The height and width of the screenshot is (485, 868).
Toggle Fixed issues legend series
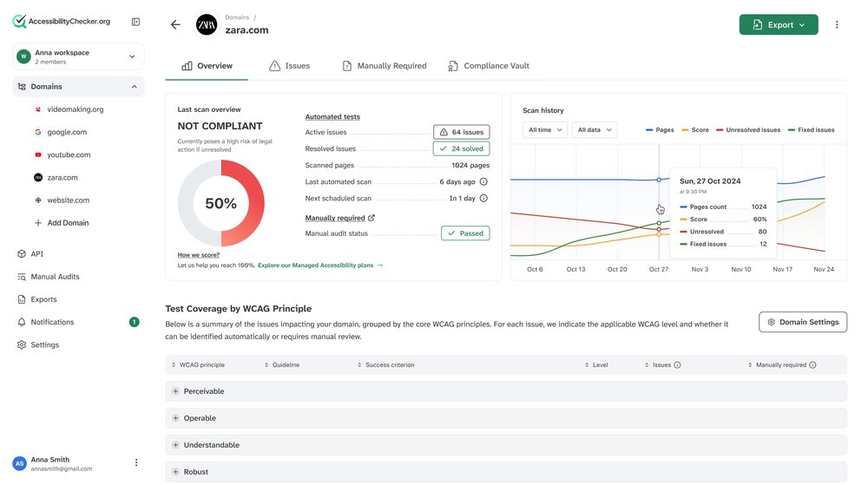pos(811,129)
